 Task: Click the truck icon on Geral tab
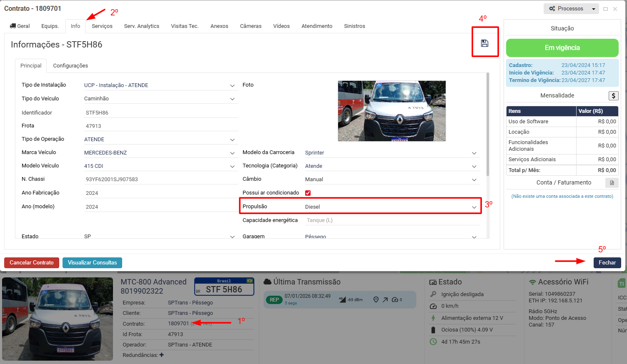pyautogui.click(x=13, y=26)
